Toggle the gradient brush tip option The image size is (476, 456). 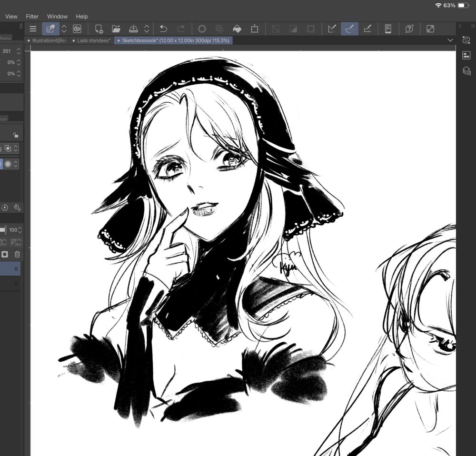point(8,164)
